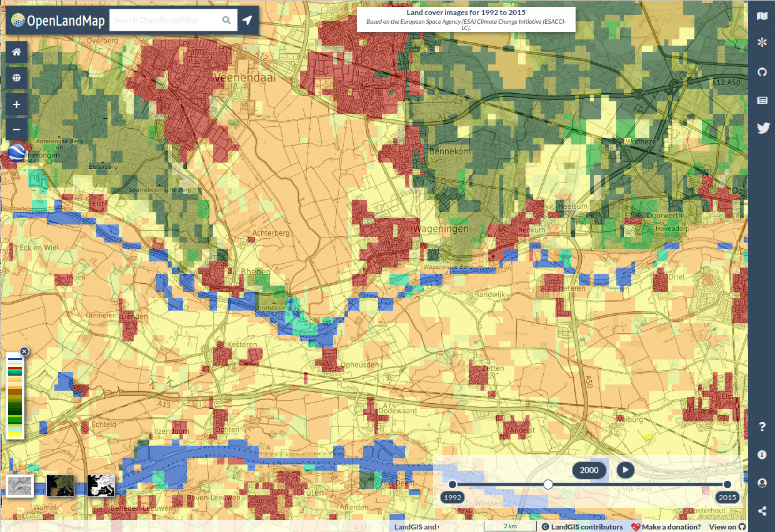775x532 pixels.
Task: Click the help question mark icon
Action: pos(762,427)
